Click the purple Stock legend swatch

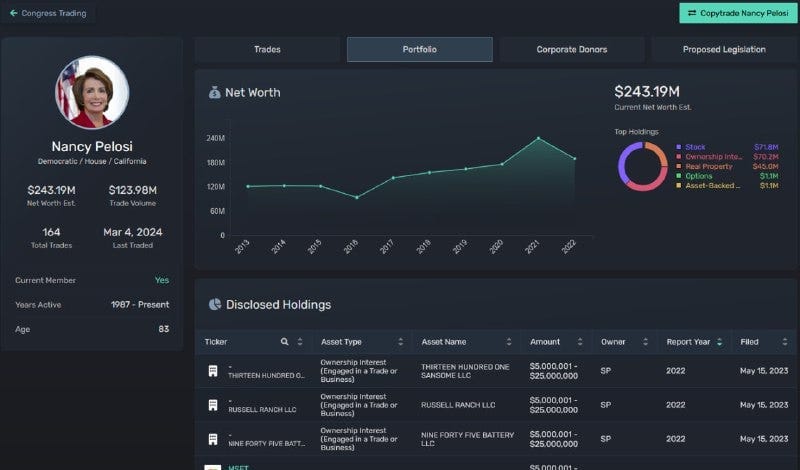coord(679,147)
